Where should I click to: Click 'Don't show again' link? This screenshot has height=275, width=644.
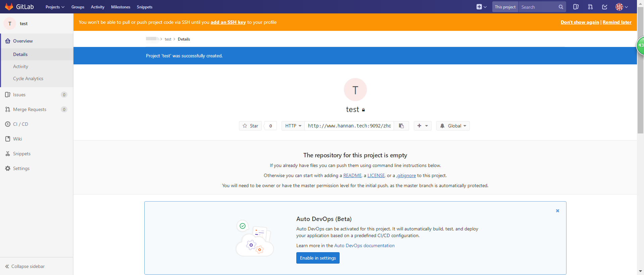tap(580, 22)
